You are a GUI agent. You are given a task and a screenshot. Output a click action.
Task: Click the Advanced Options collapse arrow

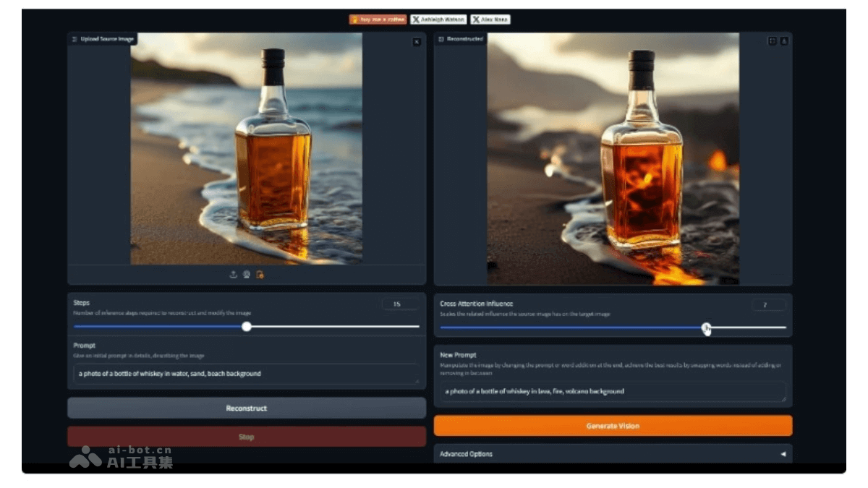click(783, 454)
